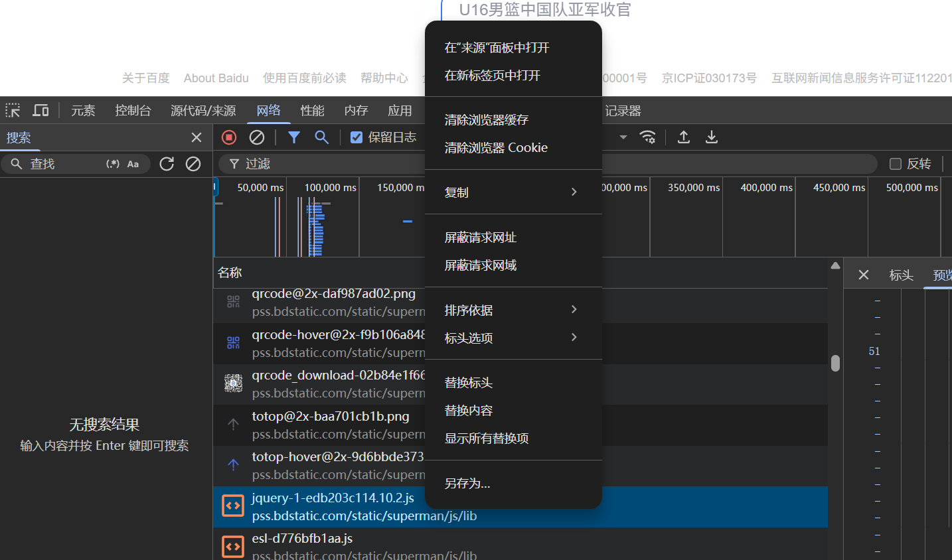
Task: Click the export HAR download icon
Action: tap(712, 137)
